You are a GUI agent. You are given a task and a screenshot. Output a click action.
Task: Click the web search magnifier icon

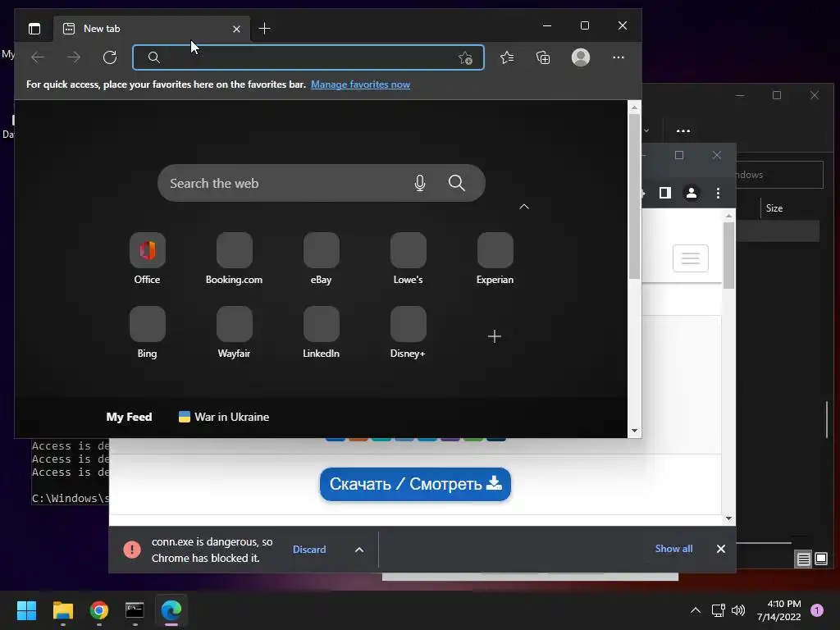456,183
